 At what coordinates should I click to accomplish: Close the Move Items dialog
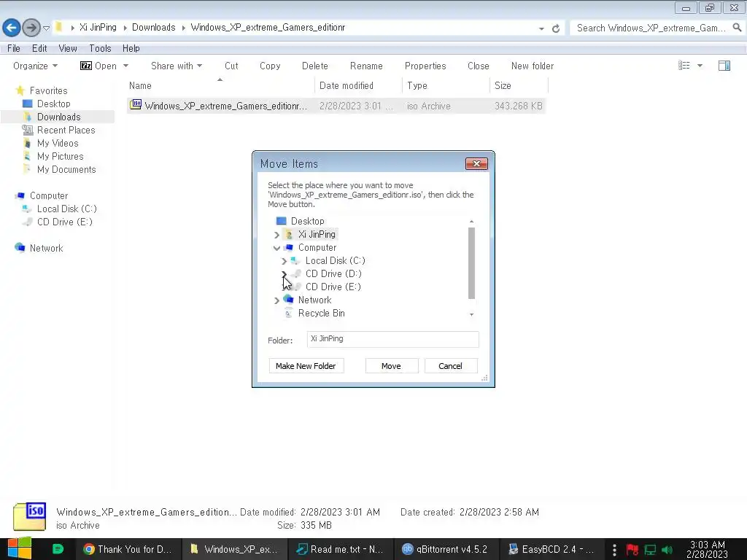pyautogui.click(x=476, y=164)
